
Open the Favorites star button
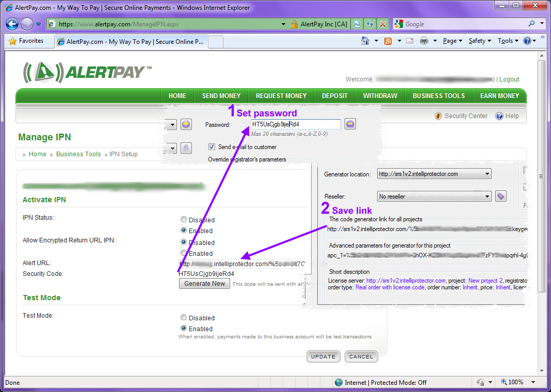click(x=26, y=41)
